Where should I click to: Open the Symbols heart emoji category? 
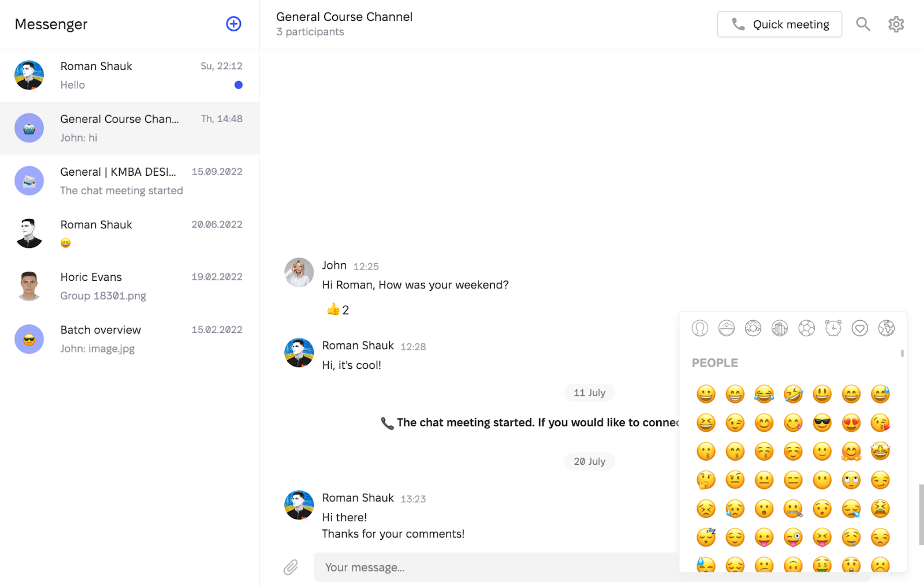coord(860,328)
